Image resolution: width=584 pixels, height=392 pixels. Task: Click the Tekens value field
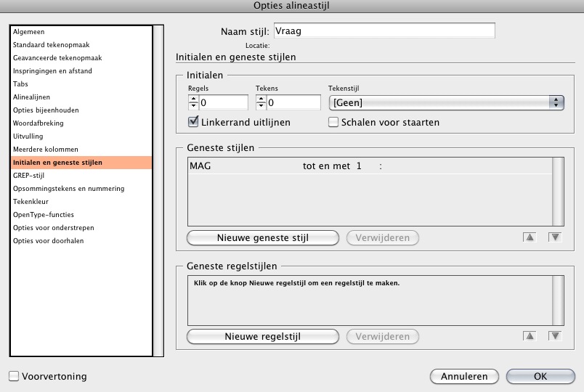click(293, 102)
